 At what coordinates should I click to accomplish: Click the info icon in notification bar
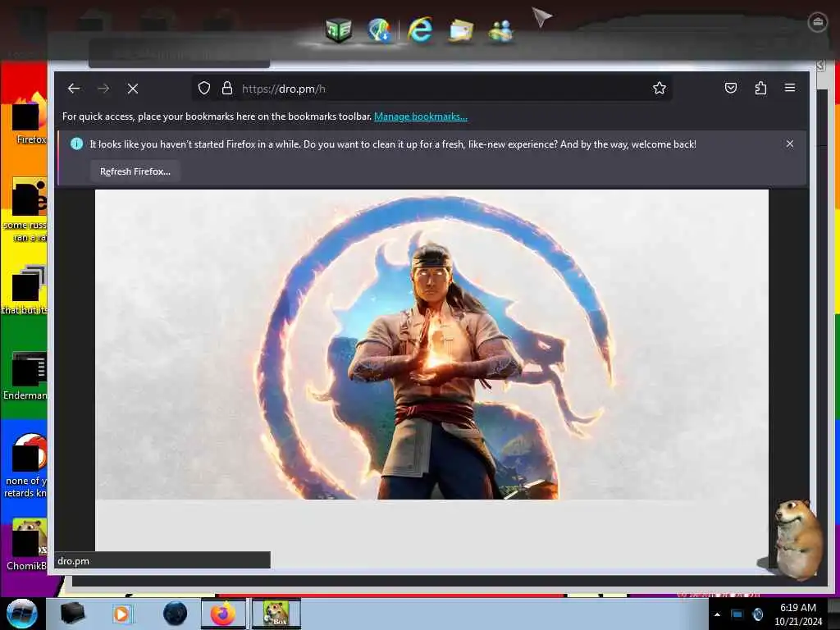point(76,144)
